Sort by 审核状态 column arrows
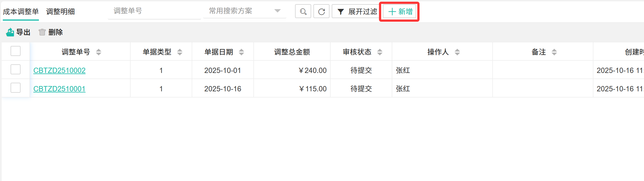 380,52
